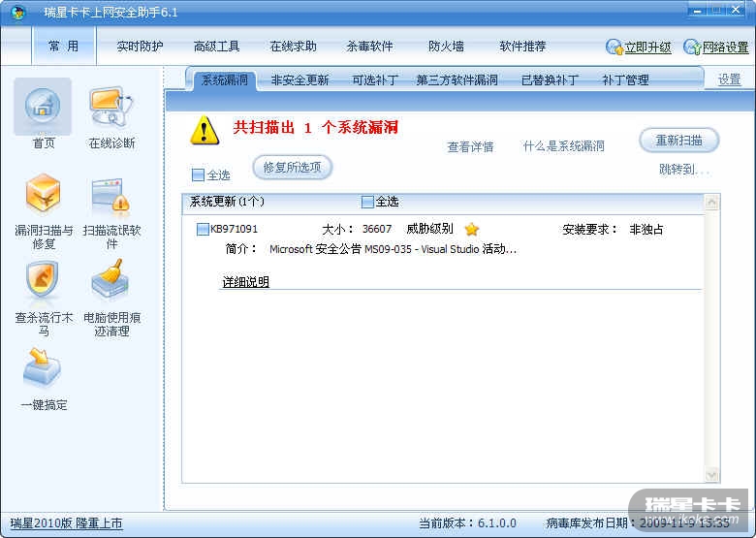Click 立即升级 link text
Screen dimensions: 756x538
pyautogui.click(x=648, y=47)
